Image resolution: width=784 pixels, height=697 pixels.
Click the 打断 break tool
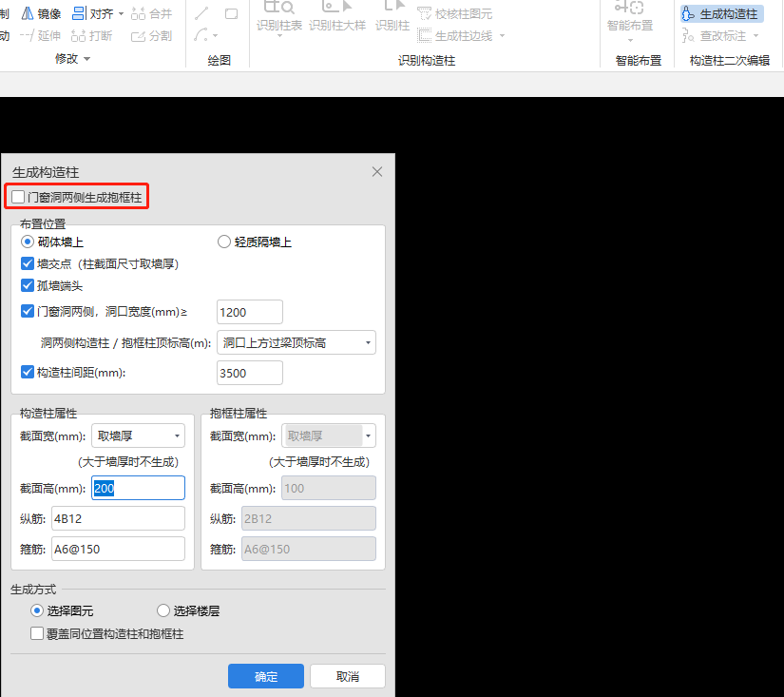click(x=91, y=35)
